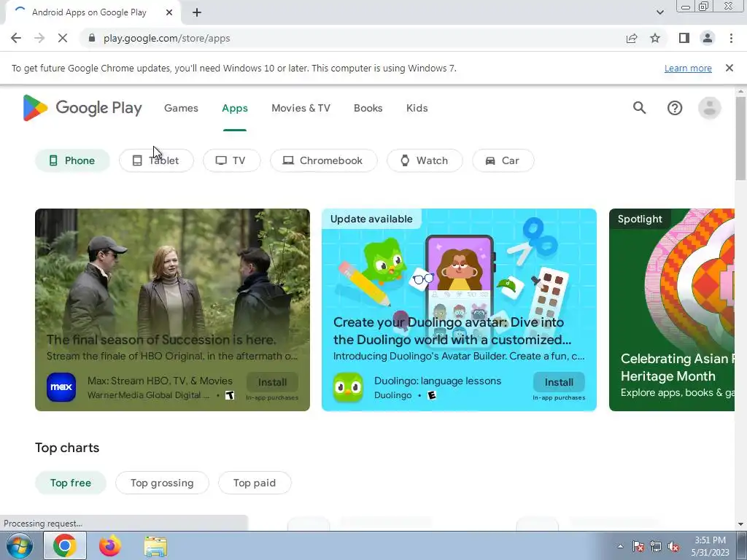The width and height of the screenshot is (747, 560).
Task: Open the Google Play account avatar
Action: pos(709,108)
